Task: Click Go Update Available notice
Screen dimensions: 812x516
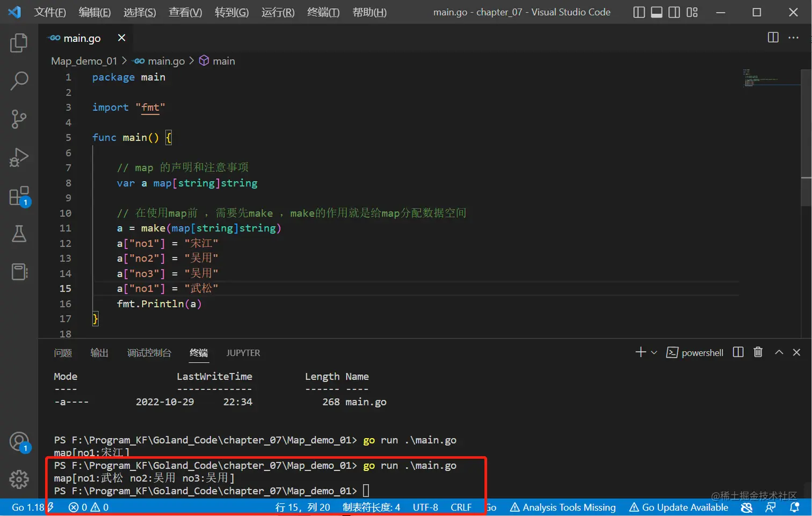Action: [x=679, y=507]
